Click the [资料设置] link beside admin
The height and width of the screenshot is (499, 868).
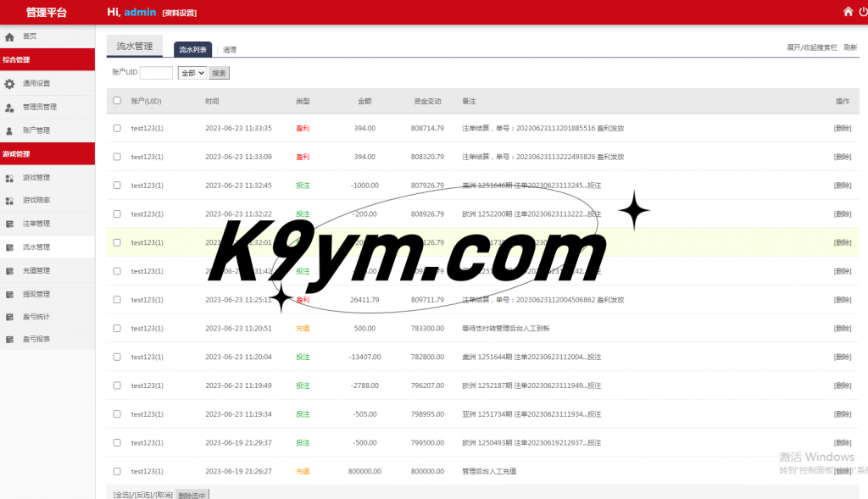pyautogui.click(x=180, y=13)
